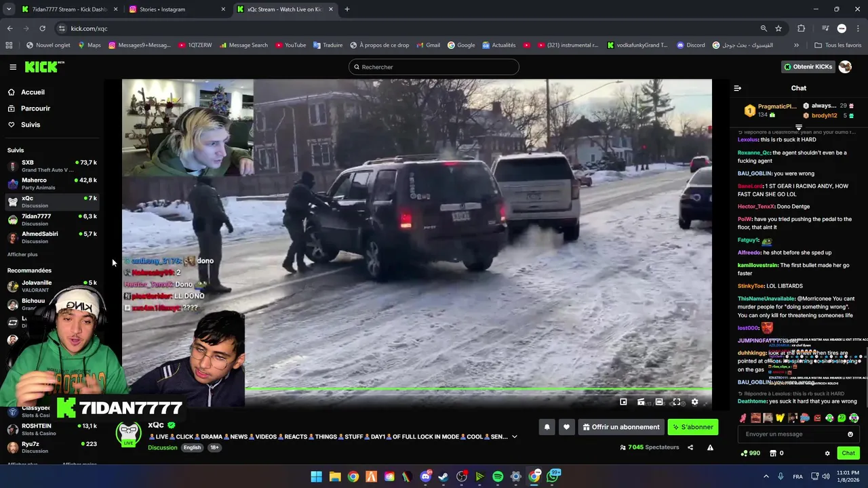Follow xQc with the heart icon
Image resolution: width=868 pixels, height=488 pixels.
pyautogui.click(x=566, y=427)
